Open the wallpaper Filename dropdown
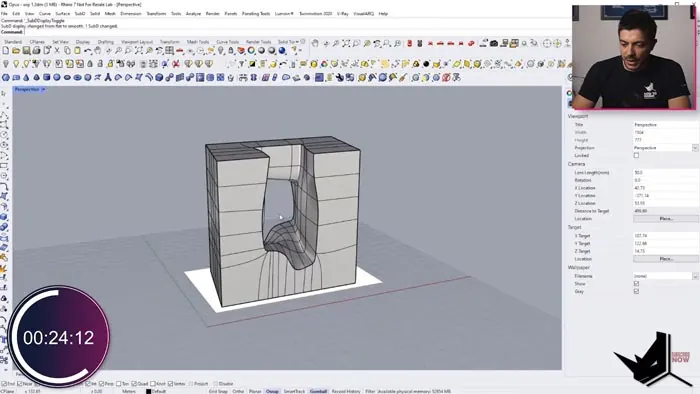700x394 pixels. 695,276
